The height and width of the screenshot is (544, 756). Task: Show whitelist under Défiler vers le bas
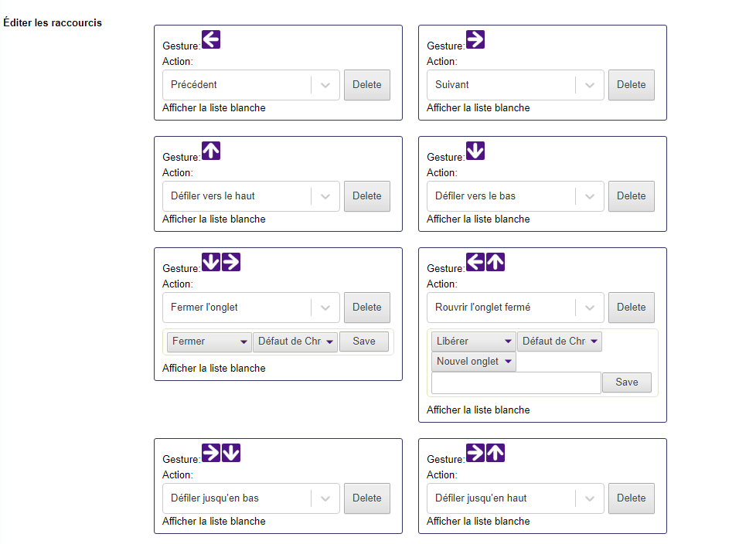click(x=478, y=219)
